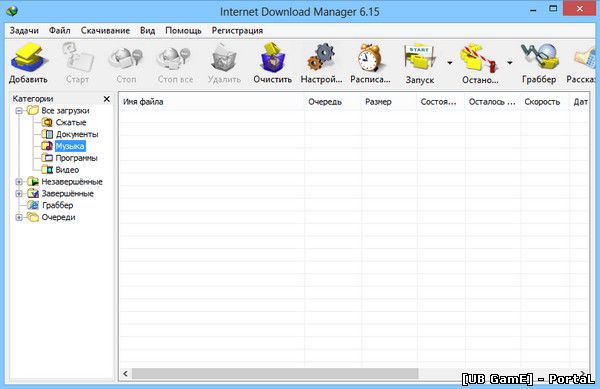The width and height of the screenshot is (600, 389).
Task: Open dropdown arrow next to Запуск
Action: (450, 62)
